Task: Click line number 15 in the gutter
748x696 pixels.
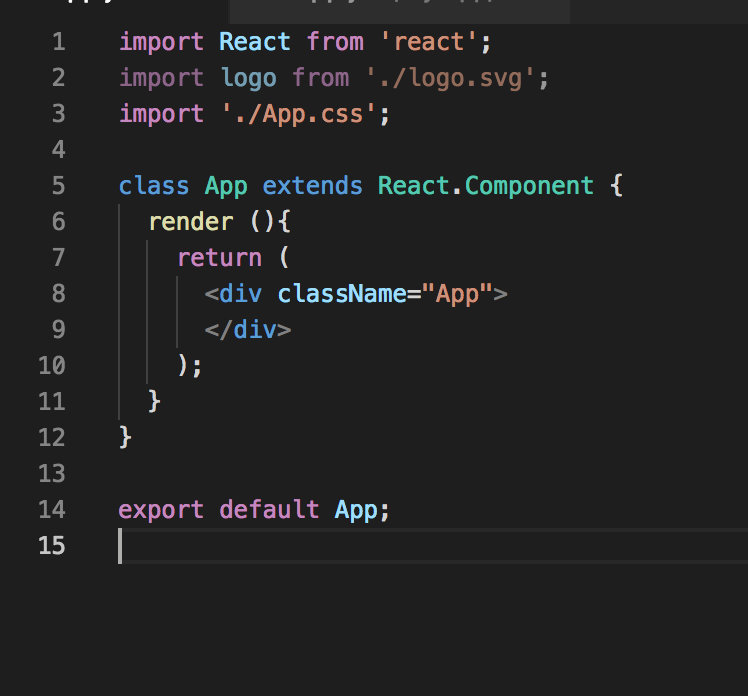Action: (x=52, y=545)
